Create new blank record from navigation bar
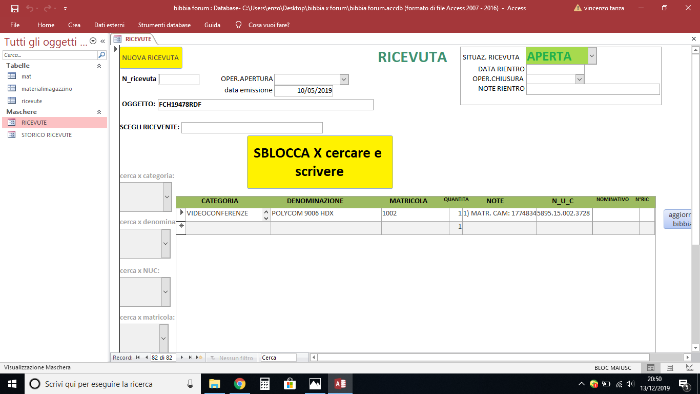This screenshot has height=394, width=700. (198, 357)
